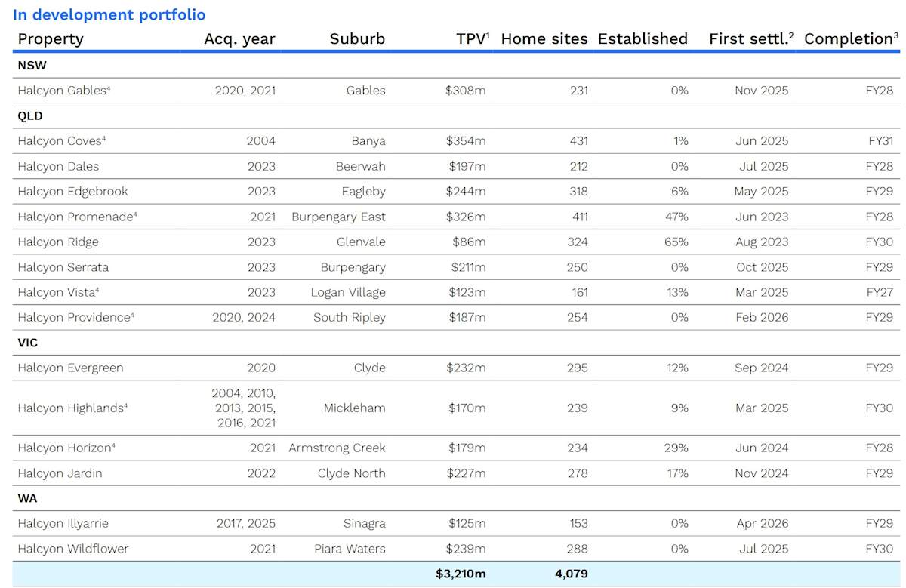Screen dimensions: 906x588
Task: Click the Halcyon Promenade property name
Action: [x=77, y=217]
